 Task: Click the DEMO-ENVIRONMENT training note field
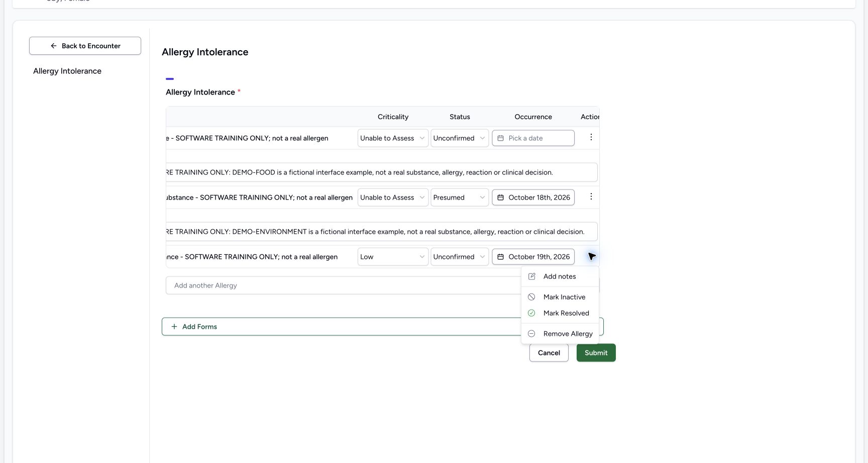point(381,232)
